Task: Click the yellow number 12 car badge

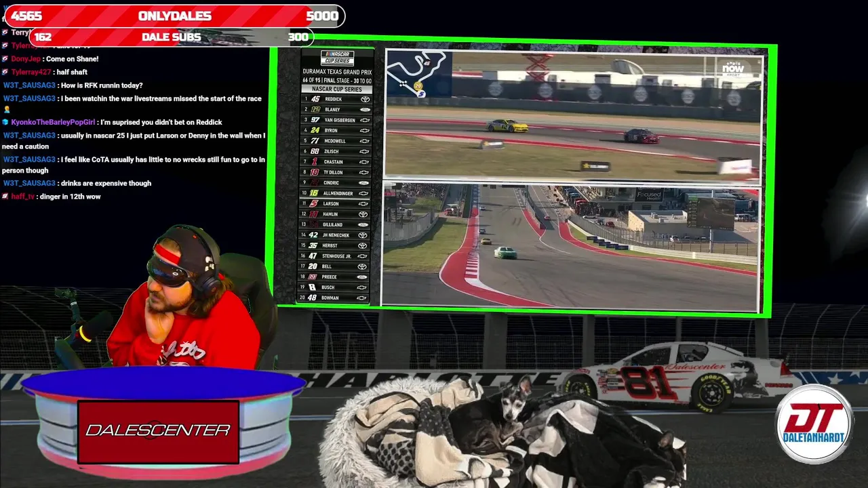Action: click(x=315, y=109)
